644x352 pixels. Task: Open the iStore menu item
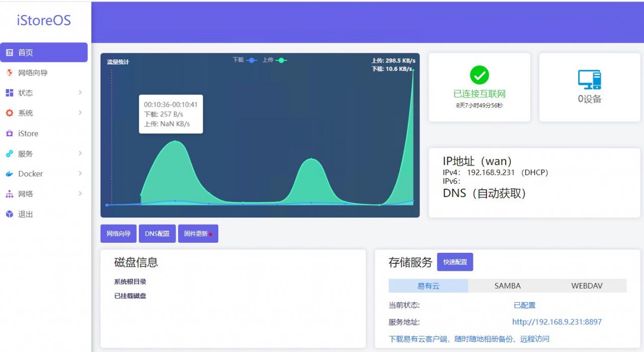44,133
